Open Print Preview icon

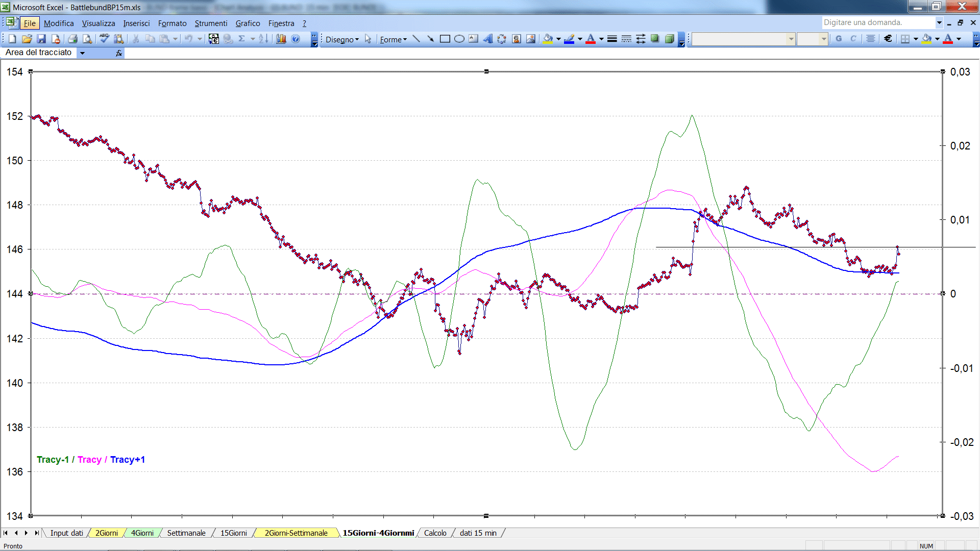pos(87,39)
